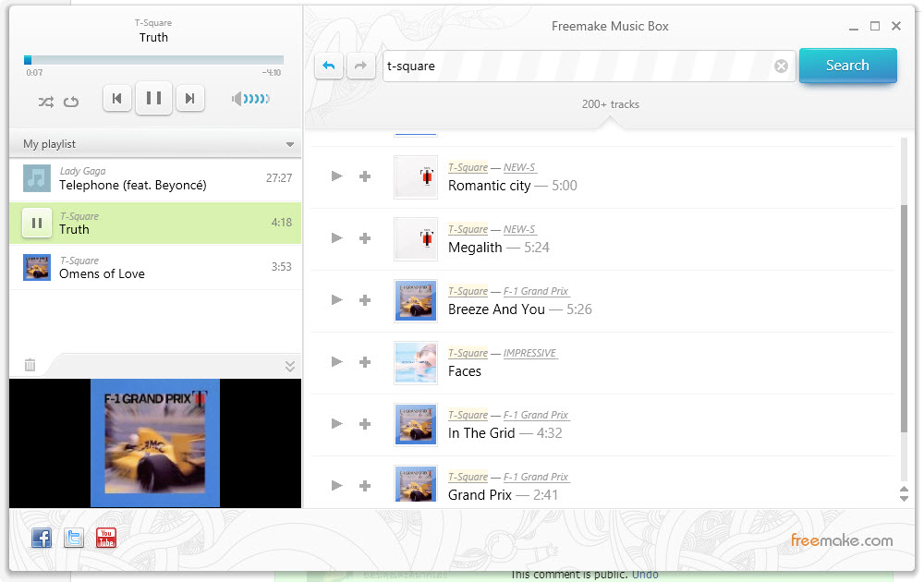Expand the My playlist dropdown
This screenshot has width=924, height=582.
click(289, 145)
